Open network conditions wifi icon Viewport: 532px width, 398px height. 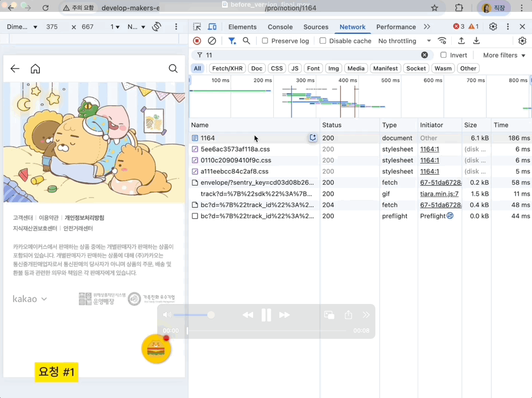point(442,41)
